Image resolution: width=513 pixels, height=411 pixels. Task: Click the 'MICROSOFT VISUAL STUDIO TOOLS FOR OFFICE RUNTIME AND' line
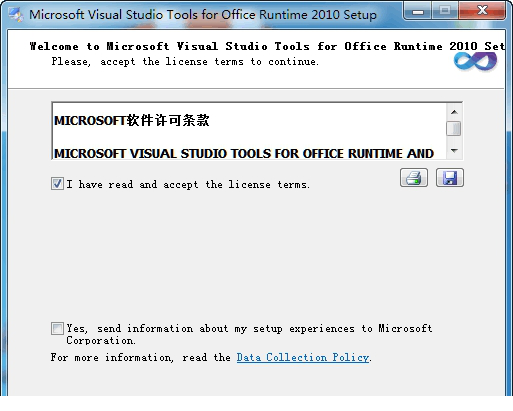[244, 153]
